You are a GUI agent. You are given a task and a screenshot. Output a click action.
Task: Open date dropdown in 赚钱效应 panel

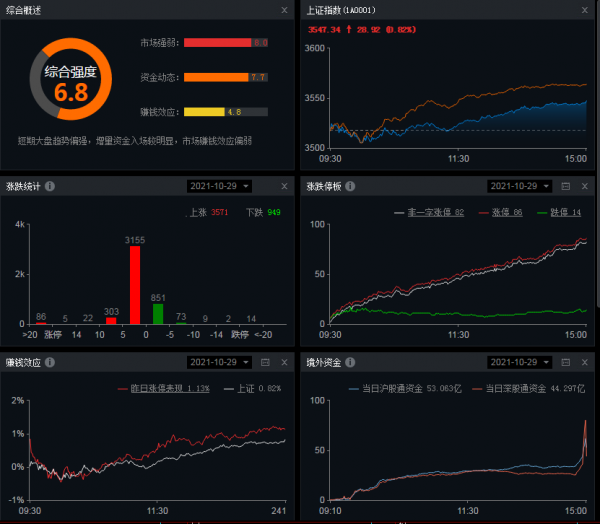219,362
